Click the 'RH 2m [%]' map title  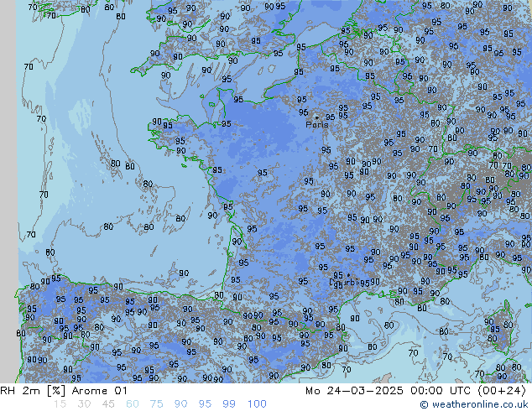point(33,391)
